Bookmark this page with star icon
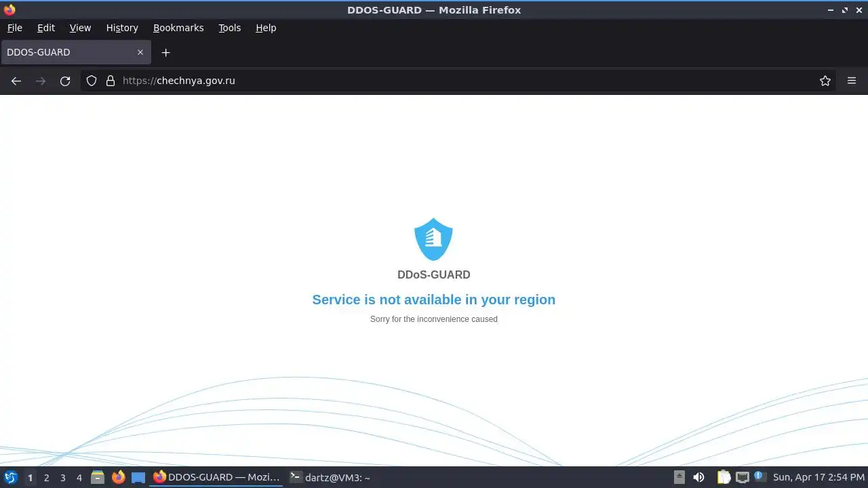This screenshot has width=868, height=488. click(825, 81)
